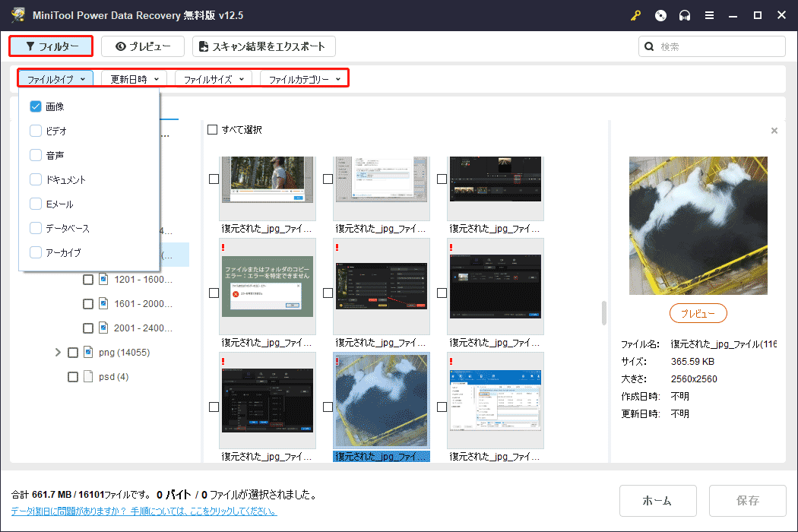Click the フィルター button
This screenshot has width=798, height=532.
tap(51, 46)
